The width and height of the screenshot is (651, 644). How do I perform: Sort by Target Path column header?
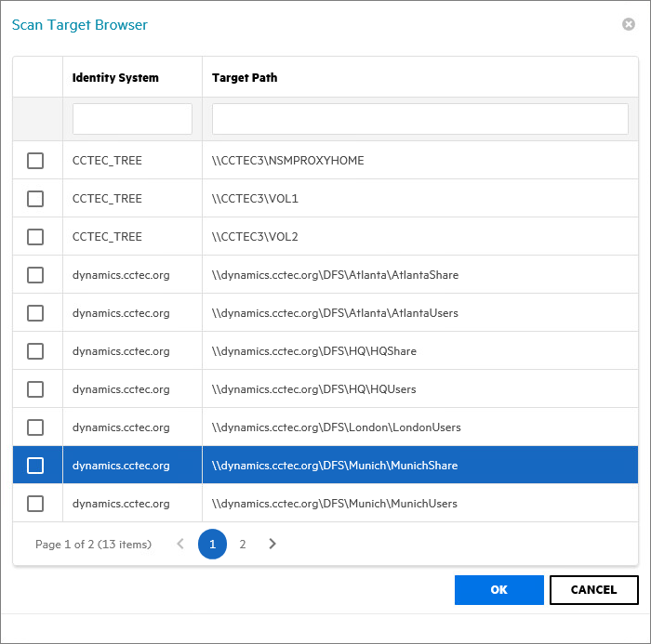click(245, 78)
